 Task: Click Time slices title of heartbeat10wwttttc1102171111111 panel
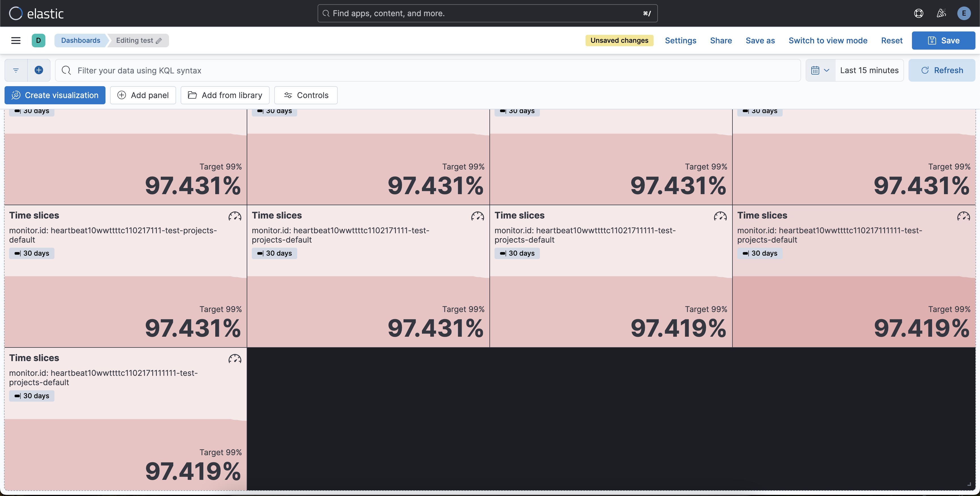point(34,358)
